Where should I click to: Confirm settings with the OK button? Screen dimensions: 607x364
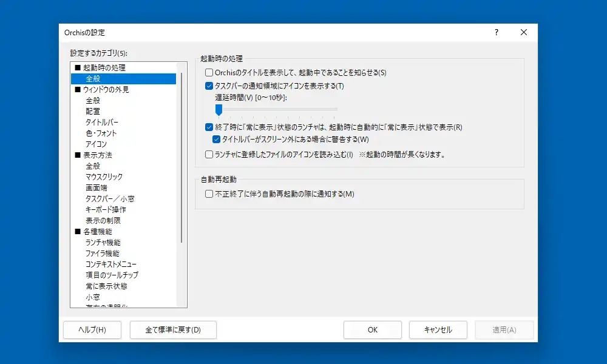[373, 330]
